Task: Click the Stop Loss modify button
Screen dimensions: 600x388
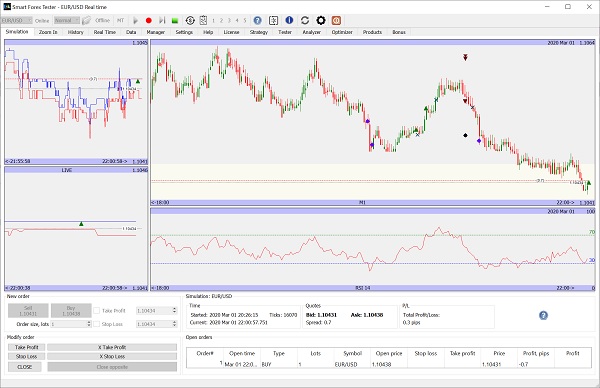Action: 26,356
